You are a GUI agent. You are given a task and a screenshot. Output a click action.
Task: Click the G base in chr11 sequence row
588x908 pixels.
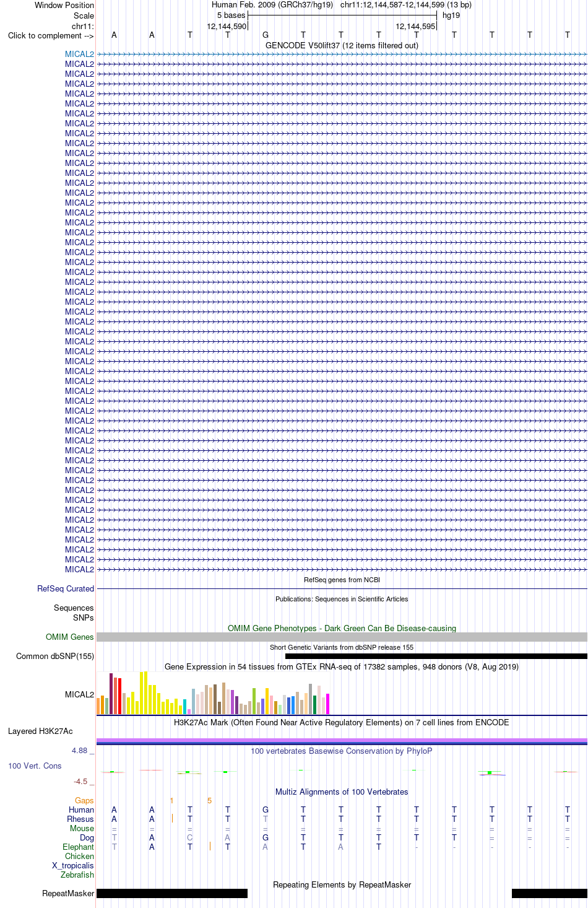(x=266, y=35)
